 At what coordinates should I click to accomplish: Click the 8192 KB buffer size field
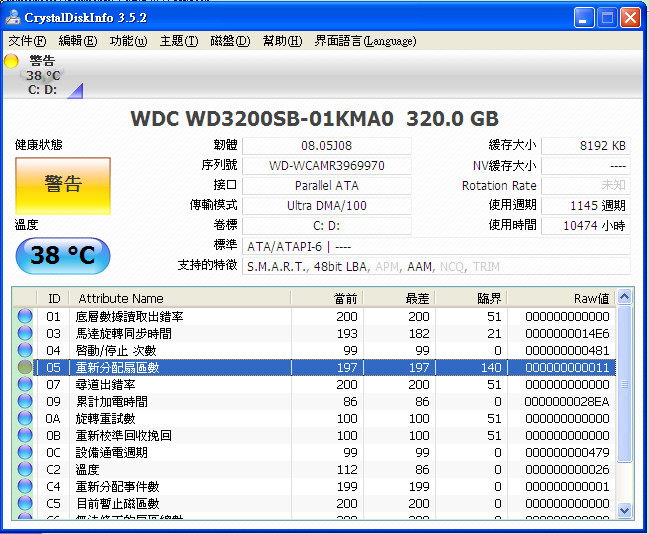pos(586,146)
